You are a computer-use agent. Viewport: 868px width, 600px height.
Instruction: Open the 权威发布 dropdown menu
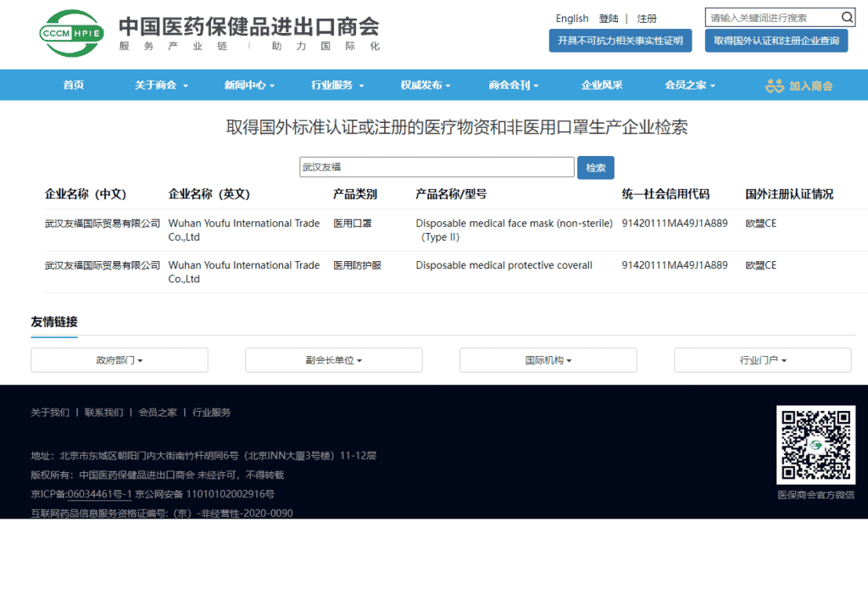[x=426, y=86]
